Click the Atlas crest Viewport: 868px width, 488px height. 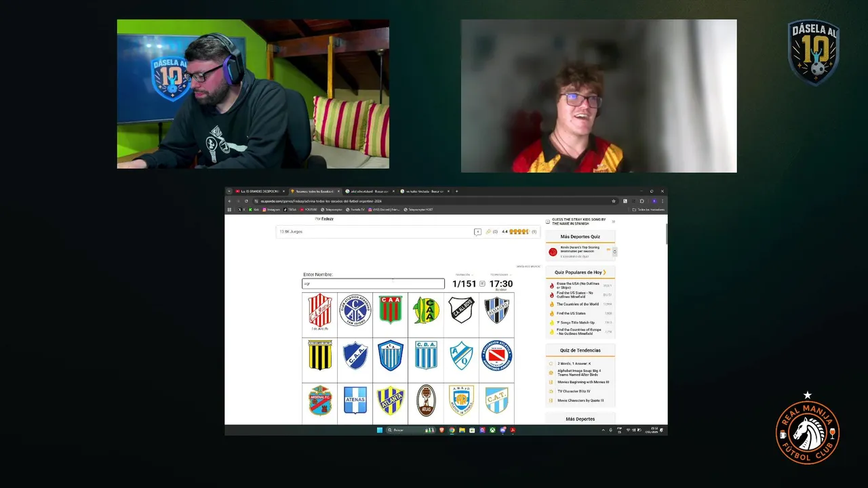point(426,400)
